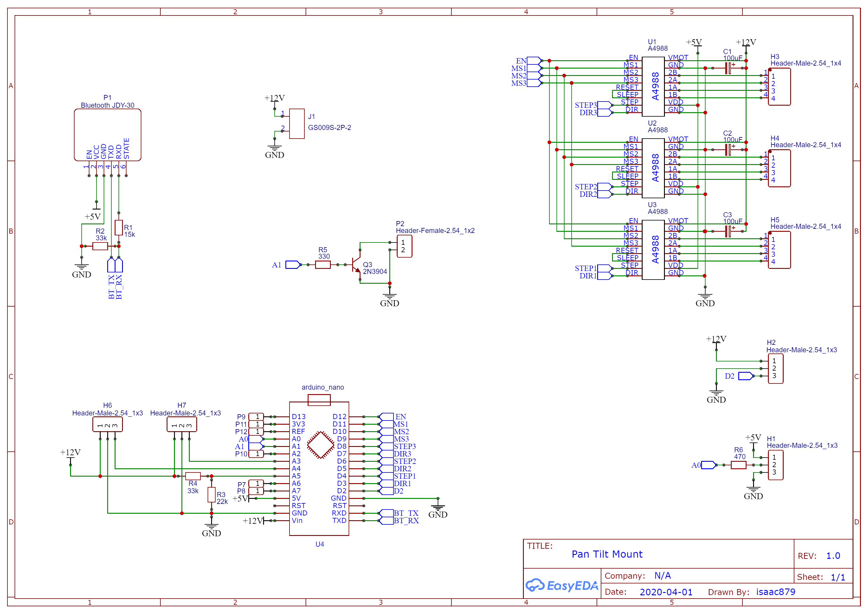The width and height of the screenshot is (868, 614).
Task: Select capacitor C3 100uF symbol
Action: coord(728,231)
